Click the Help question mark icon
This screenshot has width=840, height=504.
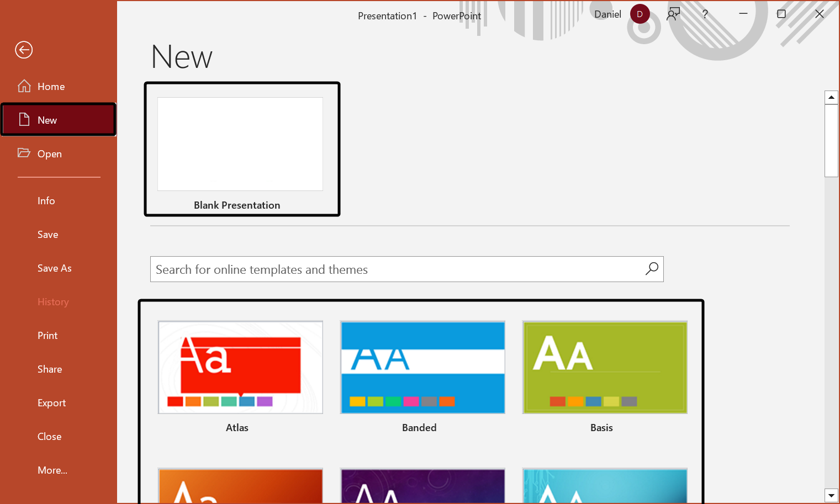point(705,14)
